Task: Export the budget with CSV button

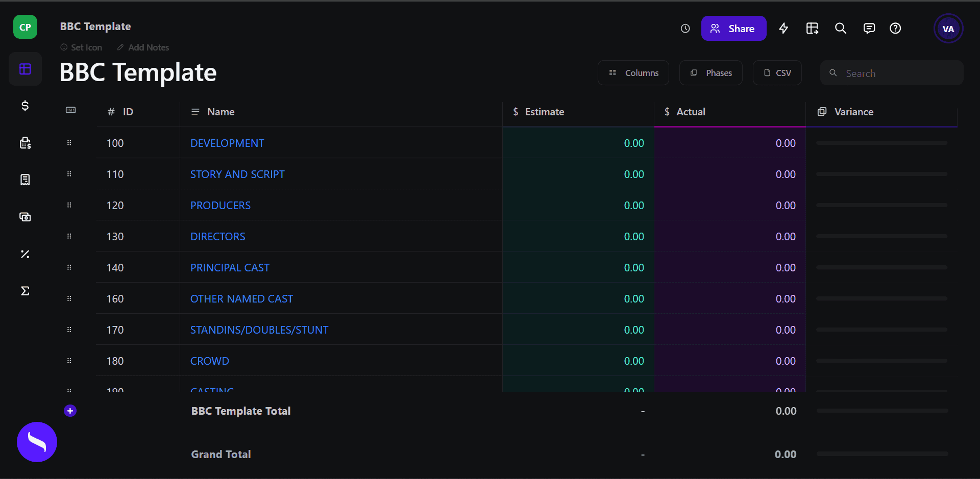Action: click(777, 73)
